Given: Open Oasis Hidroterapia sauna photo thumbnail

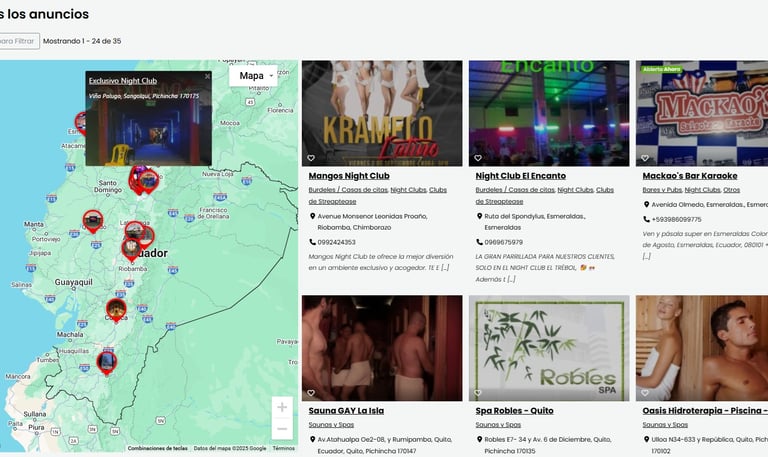Looking at the screenshot, I should [x=702, y=348].
